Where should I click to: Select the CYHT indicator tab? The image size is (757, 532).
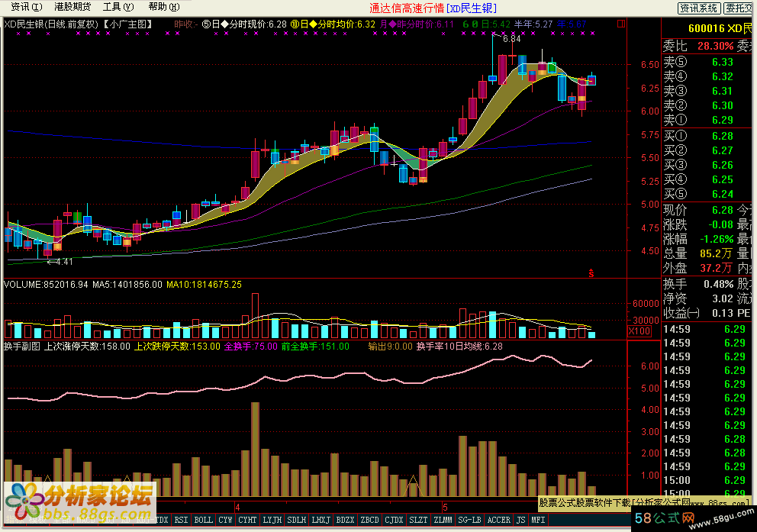point(247,520)
